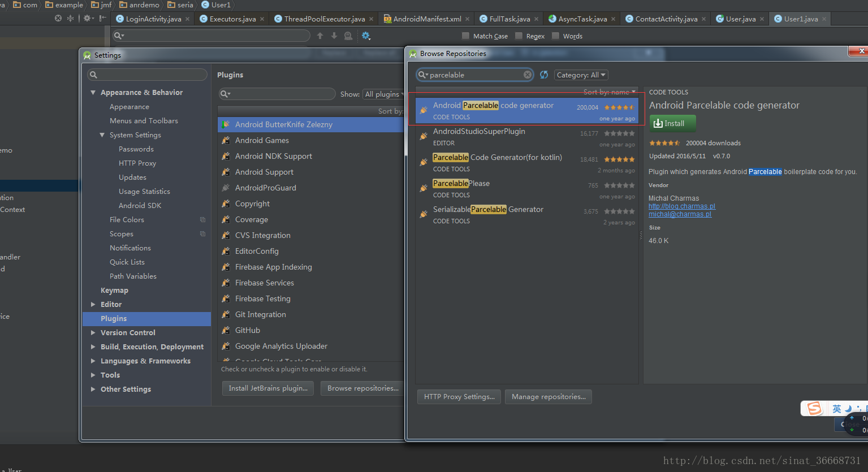
Task: Click the magnifier icon in Settings plugins search
Action: click(x=225, y=94)
